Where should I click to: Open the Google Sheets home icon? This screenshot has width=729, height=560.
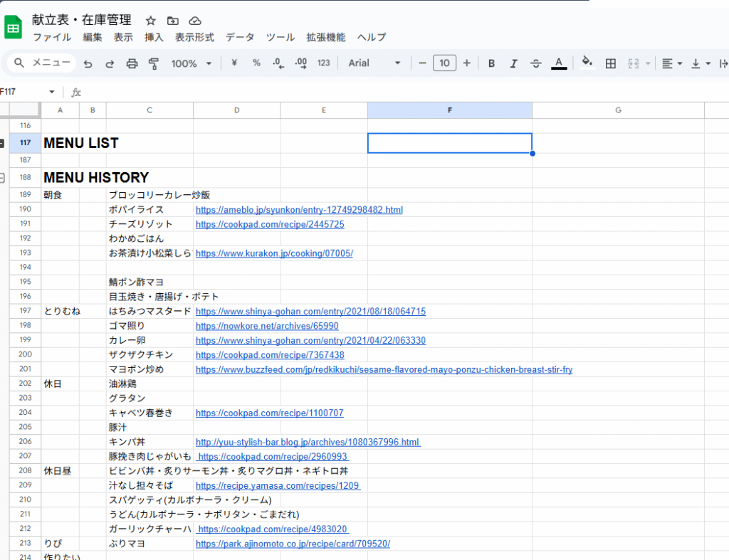(13, 27)
